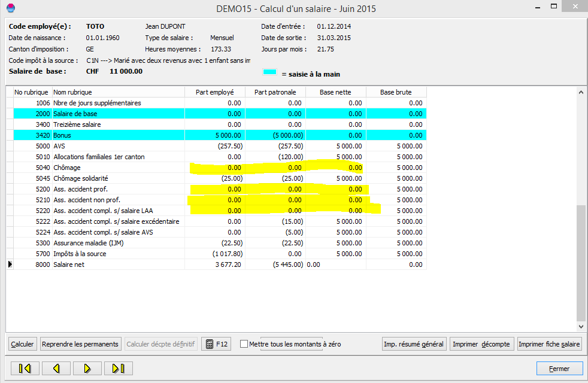Viewport: 588px width, 383px height.
Task: Click 'Imprimer décompte' button
Action: [481, 344]
